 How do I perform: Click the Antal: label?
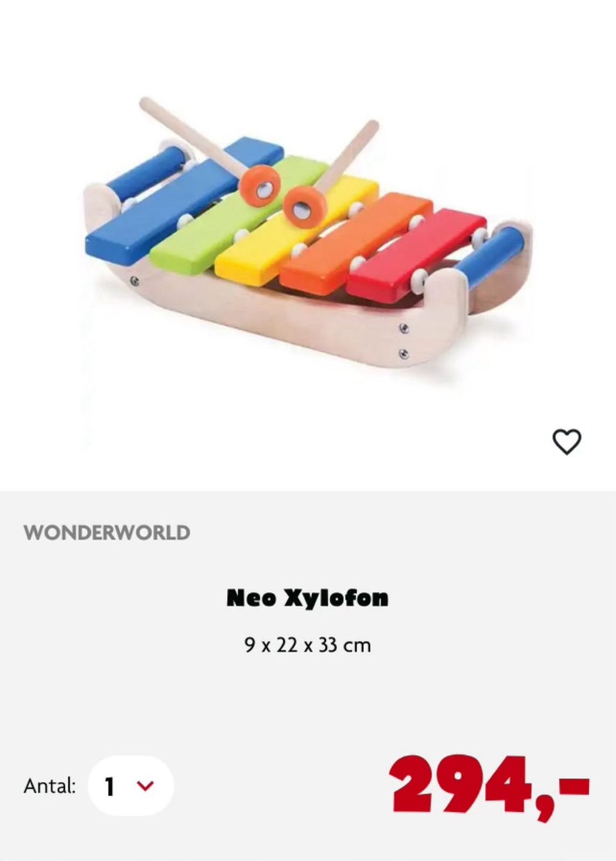tap(49, 786)
